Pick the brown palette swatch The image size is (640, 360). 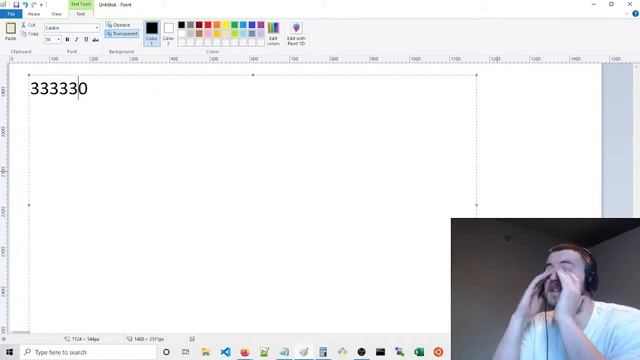pyautogui.click(x=199, y=33)
